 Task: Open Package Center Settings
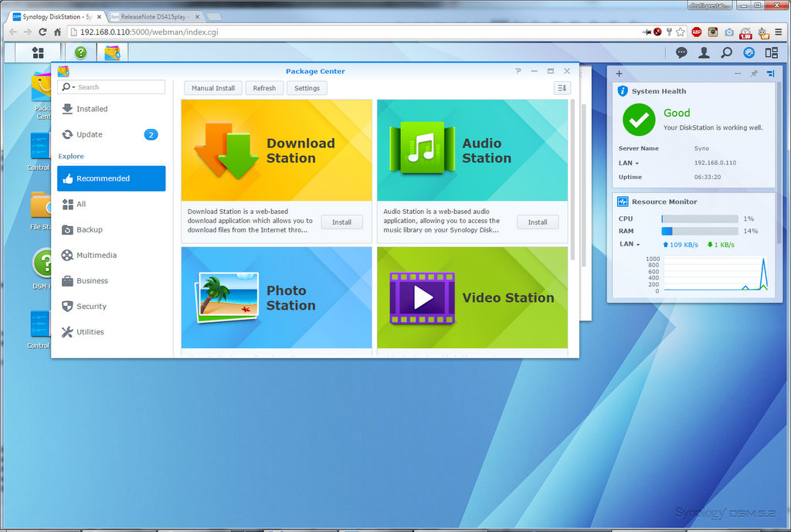point(307,88)
